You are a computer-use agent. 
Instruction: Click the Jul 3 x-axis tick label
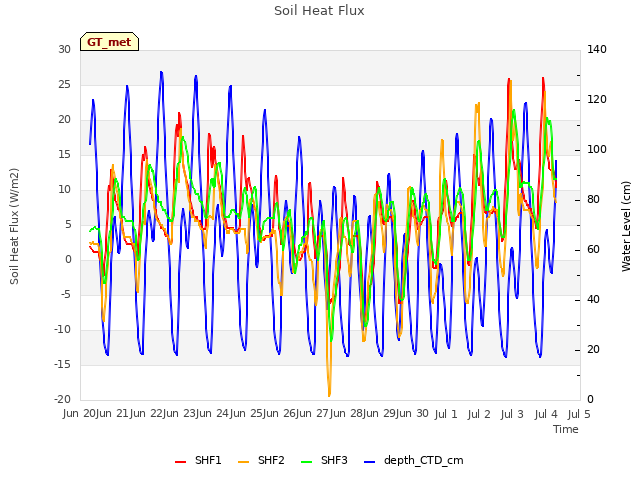coord(512,414)
